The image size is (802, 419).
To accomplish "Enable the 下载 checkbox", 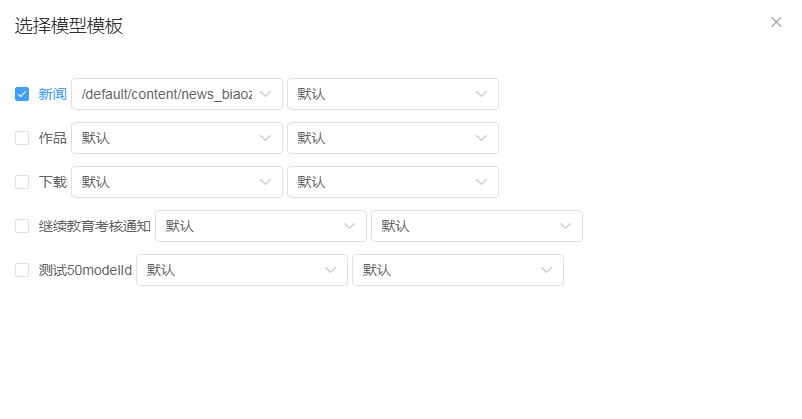I will (22, 182).
